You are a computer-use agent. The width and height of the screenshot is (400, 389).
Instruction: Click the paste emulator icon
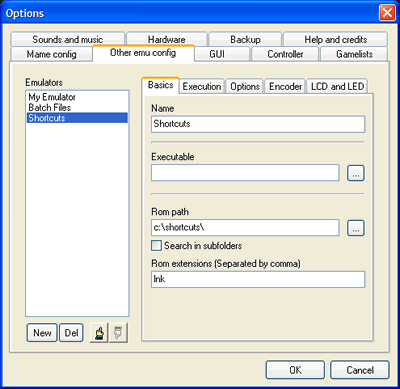[x=118, y=333]
